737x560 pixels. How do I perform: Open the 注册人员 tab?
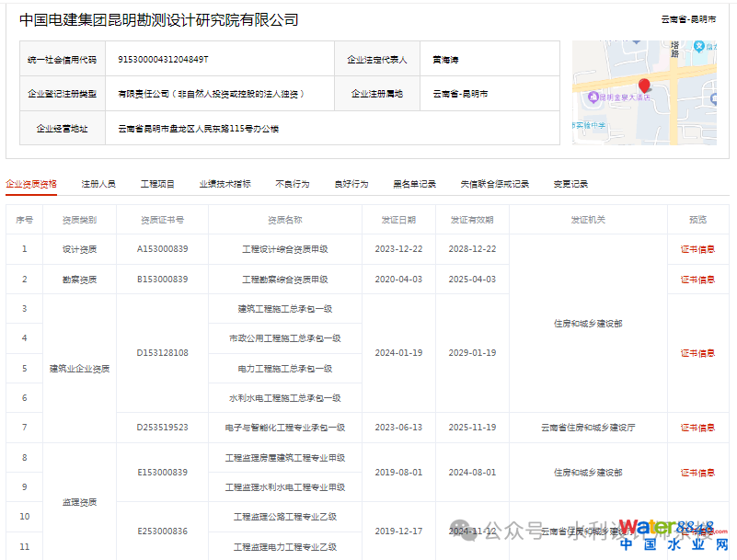98,184
